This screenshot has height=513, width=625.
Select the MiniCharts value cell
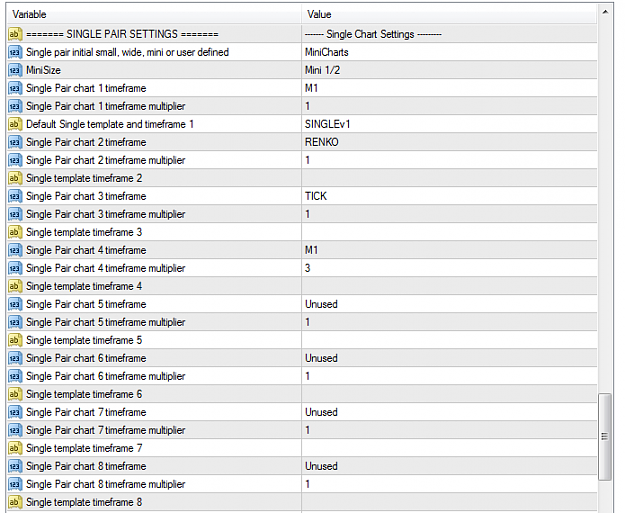click(449, 52)
